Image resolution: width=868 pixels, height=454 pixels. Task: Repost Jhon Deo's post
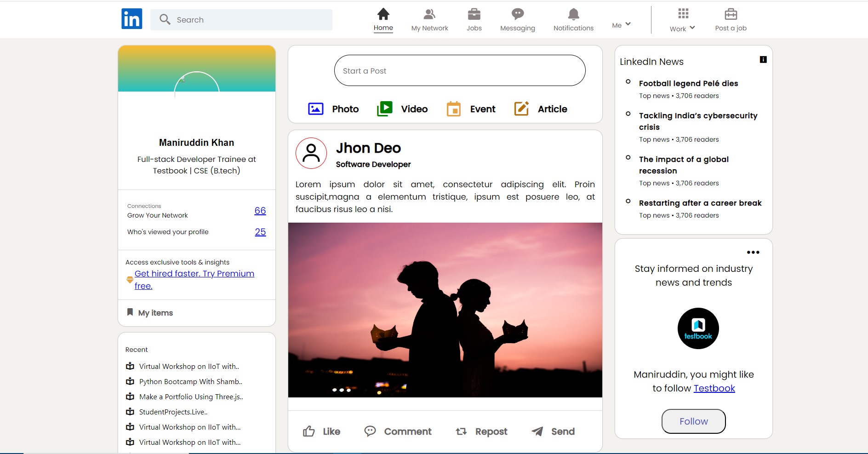click(x=481, y=431)
